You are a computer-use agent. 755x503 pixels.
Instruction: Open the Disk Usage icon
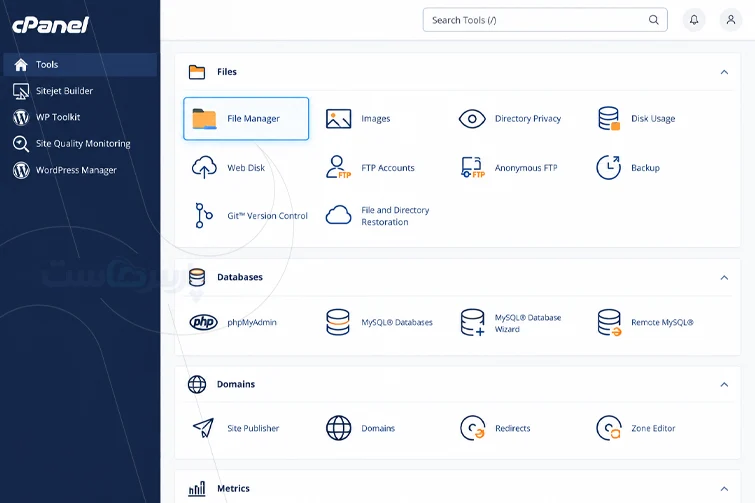coord(609,119)
